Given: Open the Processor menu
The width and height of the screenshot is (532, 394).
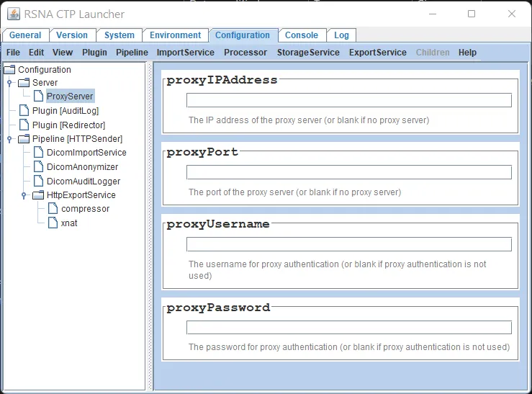Looking at the screenshot, I should point(245,53).
